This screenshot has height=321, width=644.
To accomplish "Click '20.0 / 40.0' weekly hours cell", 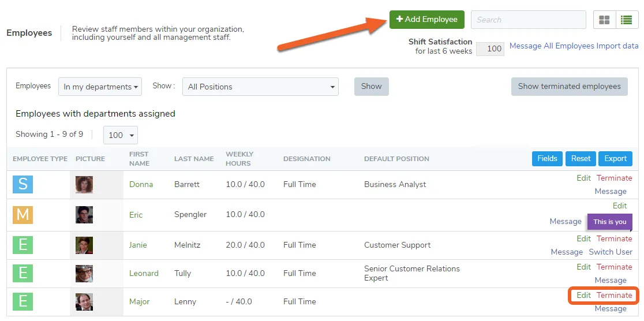I will coord(245,245).
